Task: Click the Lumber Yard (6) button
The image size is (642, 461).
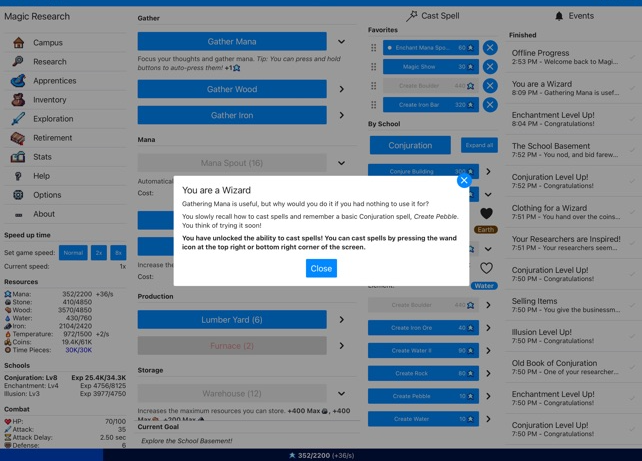Action: coord(232,320)
